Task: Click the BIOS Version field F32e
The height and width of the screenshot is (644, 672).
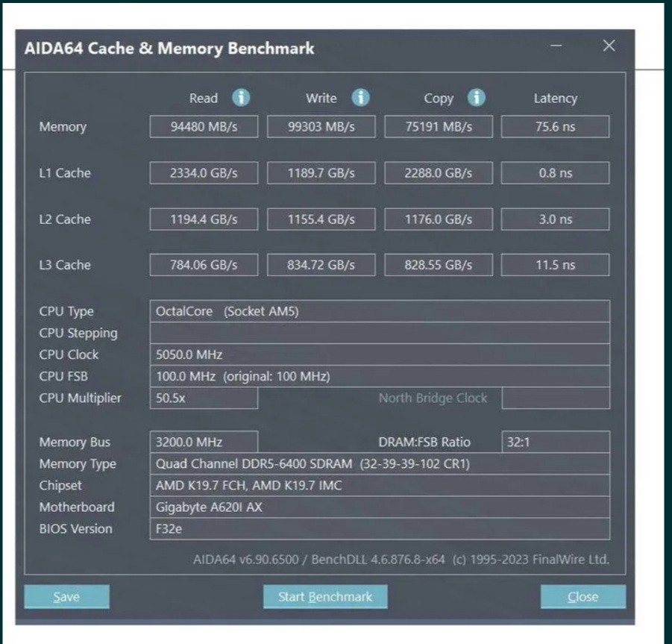Action: (x=380, y=528)
